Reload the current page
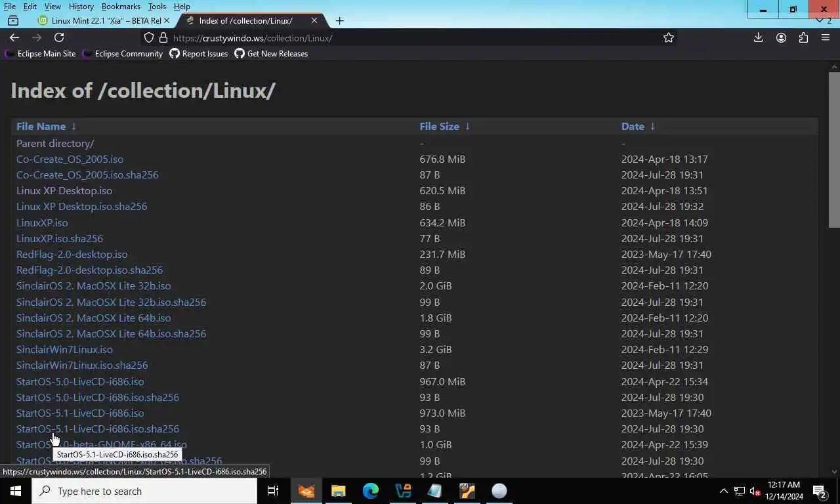This screenshot has height=504, width=840. coord(59,37)
